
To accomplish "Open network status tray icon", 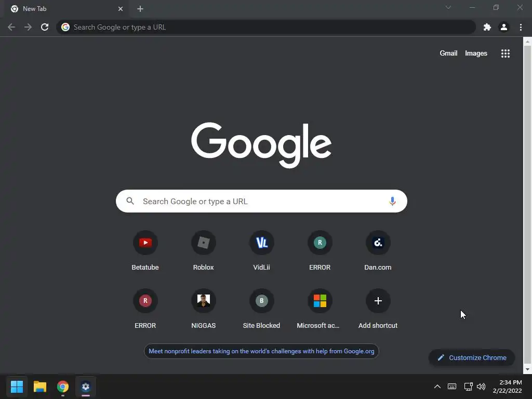I will click(468, 387).
